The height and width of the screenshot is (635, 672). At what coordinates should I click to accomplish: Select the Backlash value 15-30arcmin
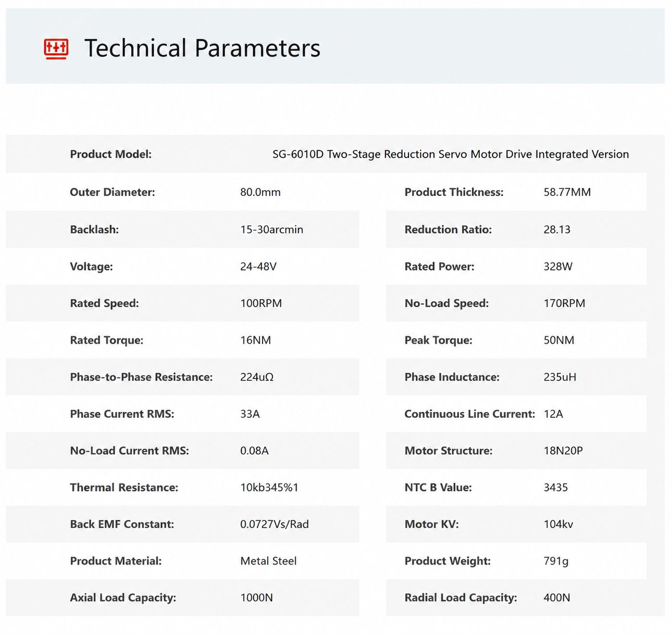click(x=271, y=230)
